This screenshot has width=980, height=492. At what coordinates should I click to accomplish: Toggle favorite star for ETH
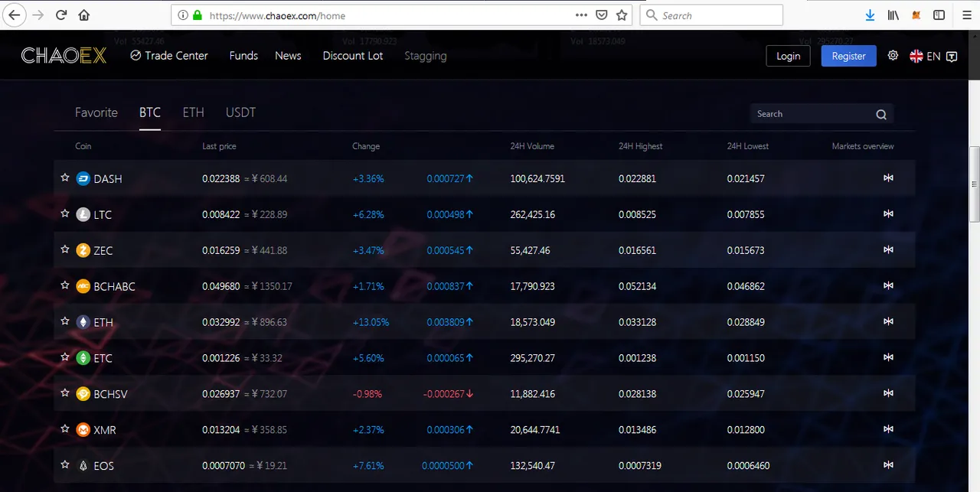coord(65,321)
